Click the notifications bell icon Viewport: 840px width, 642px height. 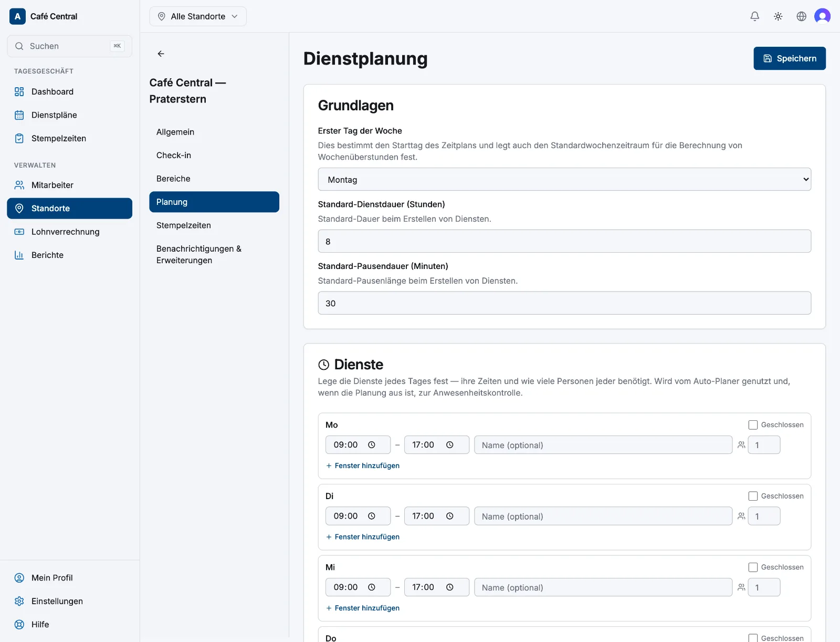(754, 16)
